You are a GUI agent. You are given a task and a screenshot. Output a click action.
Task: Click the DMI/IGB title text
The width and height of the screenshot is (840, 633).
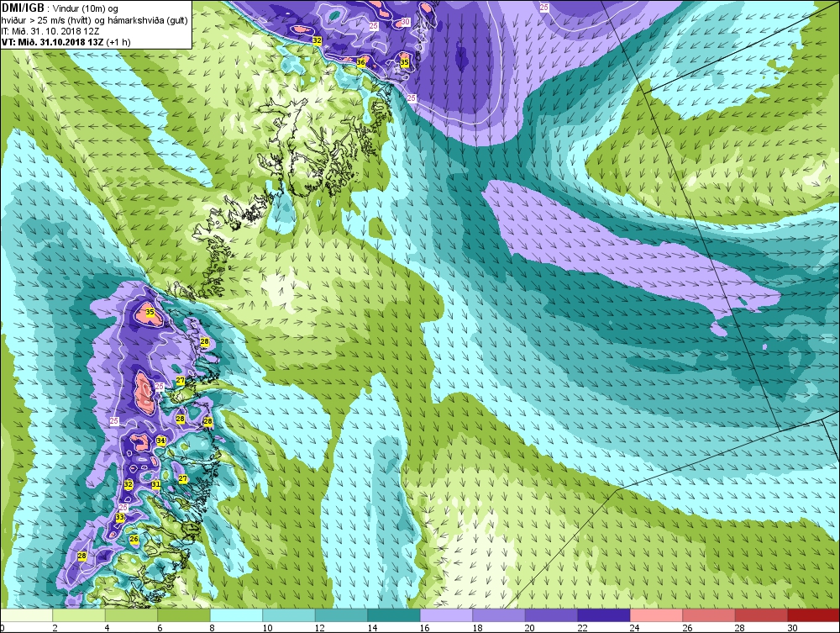23,8
